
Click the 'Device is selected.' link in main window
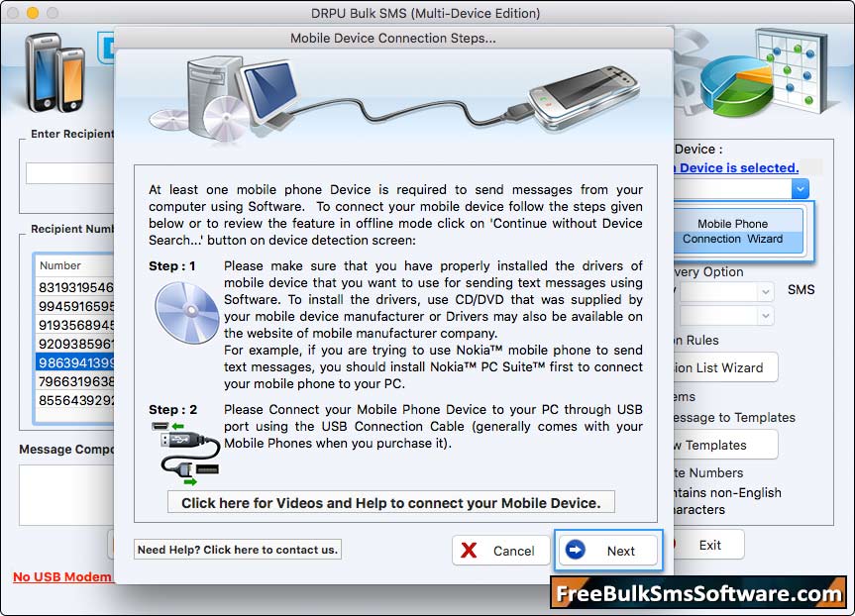coord(739,168)
